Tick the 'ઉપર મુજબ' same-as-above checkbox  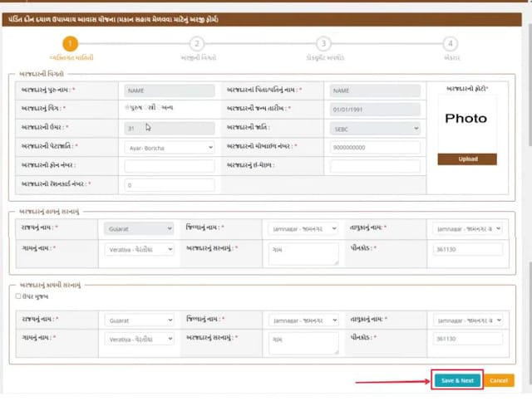point(18,296)
